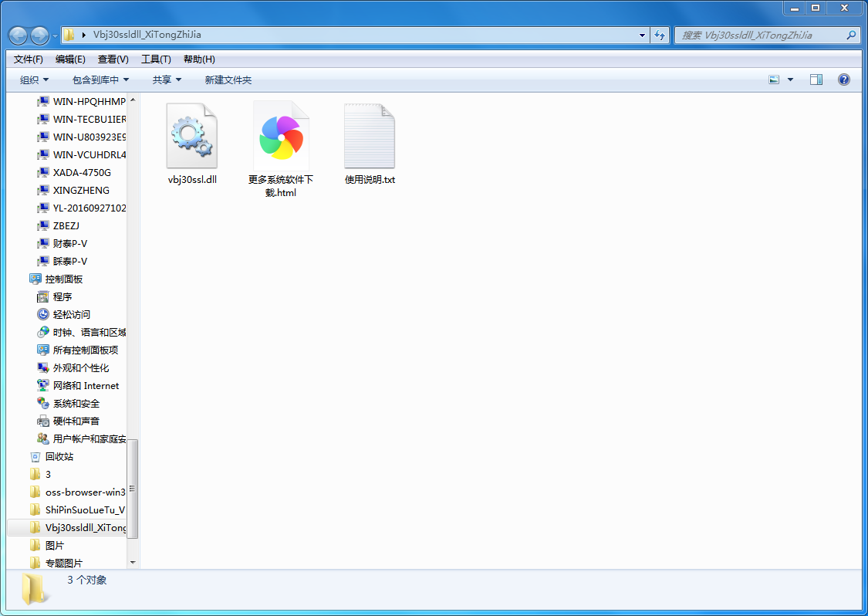Open the 工具(T) menu
Image resolution: width=868 pixels, height=616 pixels.
point(156,59)
